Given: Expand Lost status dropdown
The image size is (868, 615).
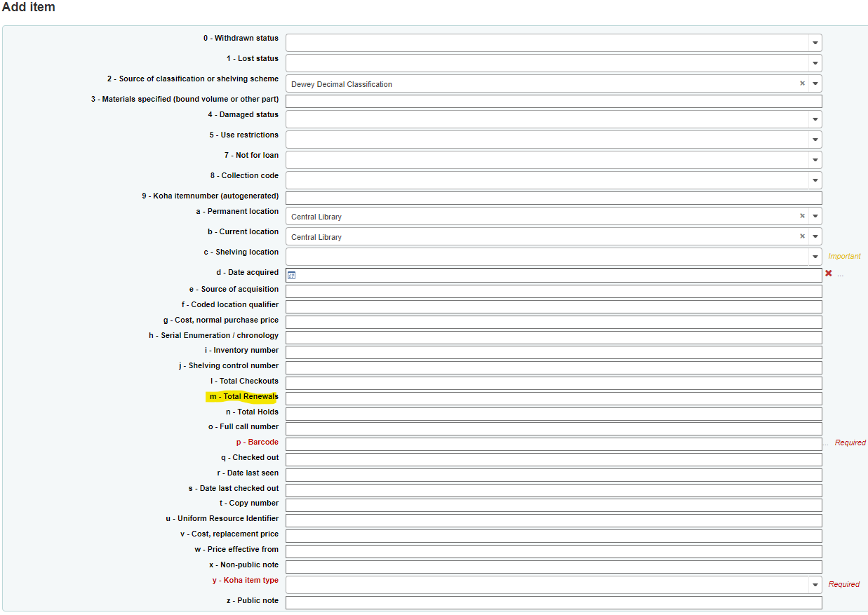Looking at the screenshot, I should coord(815,63).
